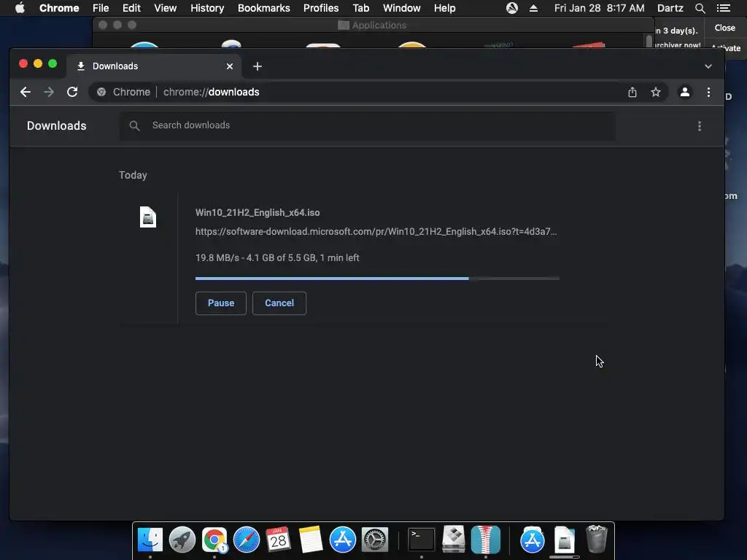The height and width of the screenshot is (560, 747).
Task: Click the Chrome site info chip
Action: pos(123,92)
